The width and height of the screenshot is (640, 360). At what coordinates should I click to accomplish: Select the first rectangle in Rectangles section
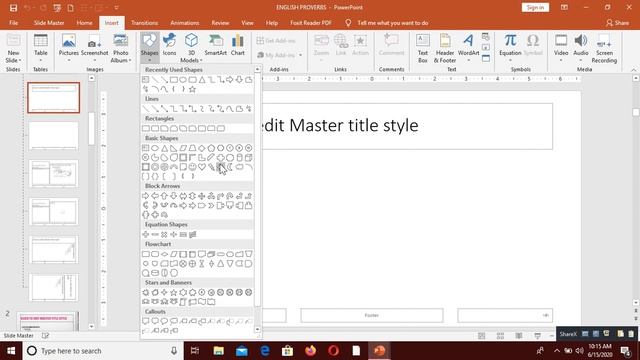(x=146, y=128)
